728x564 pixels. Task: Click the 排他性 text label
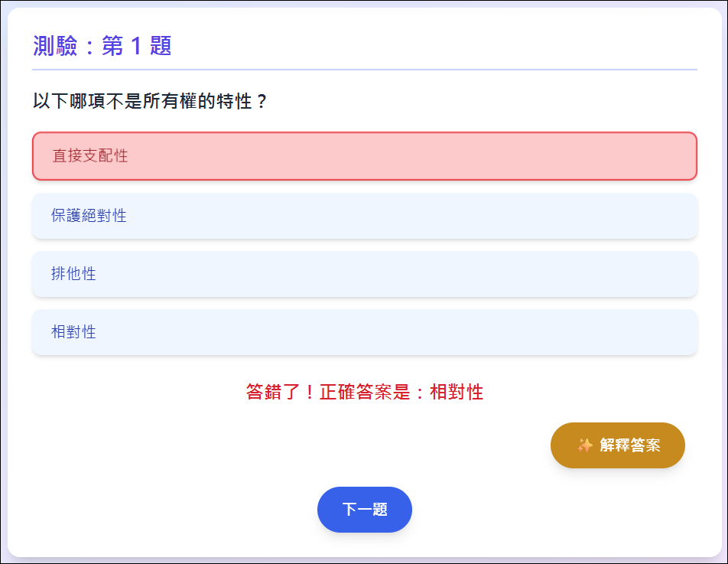point(73,274)
